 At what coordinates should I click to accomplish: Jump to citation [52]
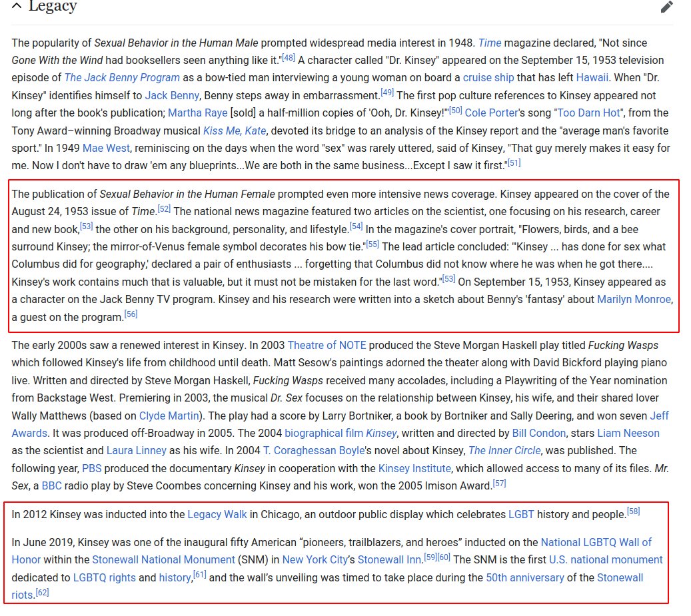pyautogui.click(x=164, y=208)
